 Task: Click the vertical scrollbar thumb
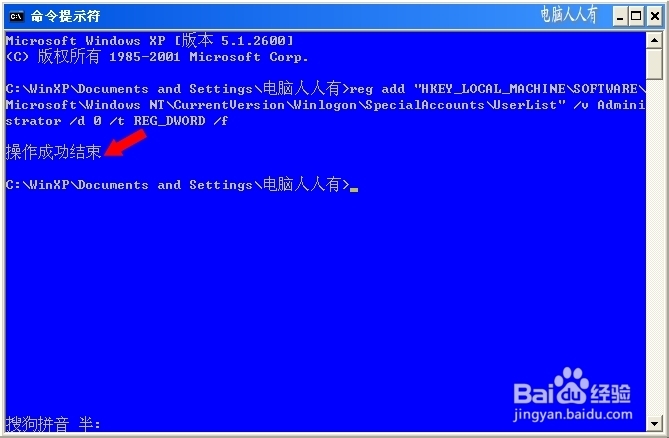click(x=654, y=64)
